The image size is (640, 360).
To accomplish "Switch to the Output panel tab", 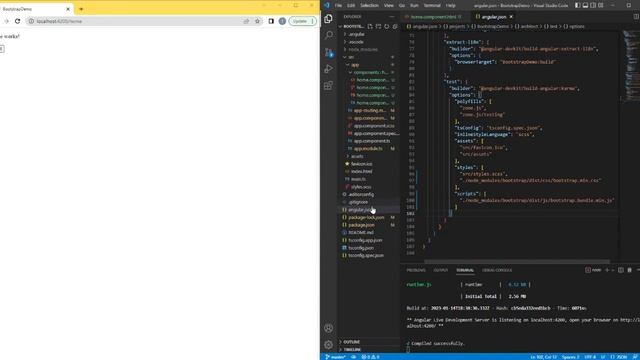I will (x=440, y=270).
